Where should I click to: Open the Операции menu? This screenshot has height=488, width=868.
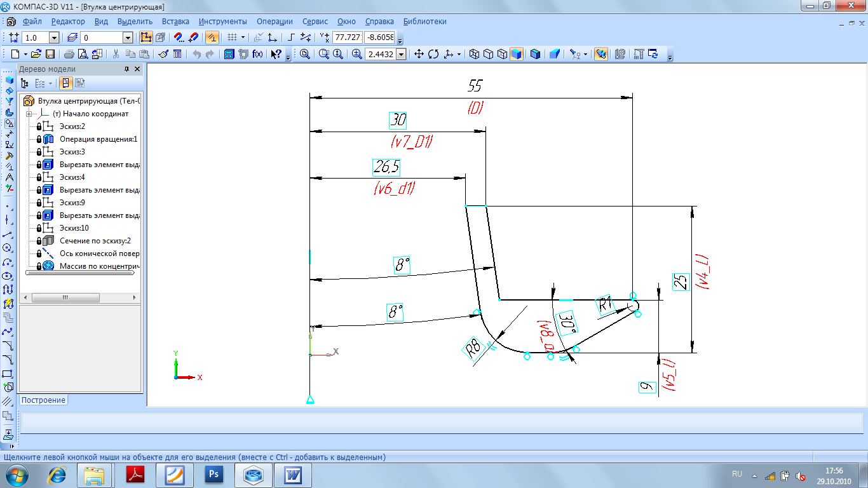pos(275,22)
